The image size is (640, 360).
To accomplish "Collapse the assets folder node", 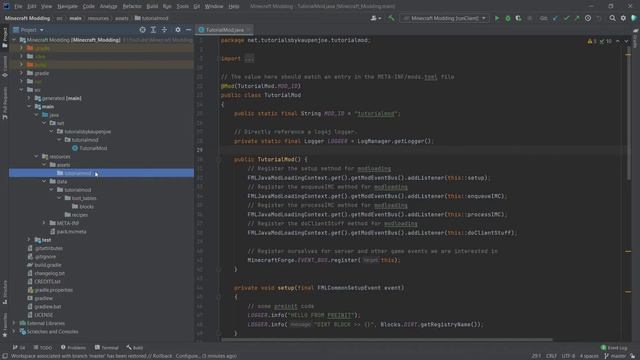I will [44, 165].
